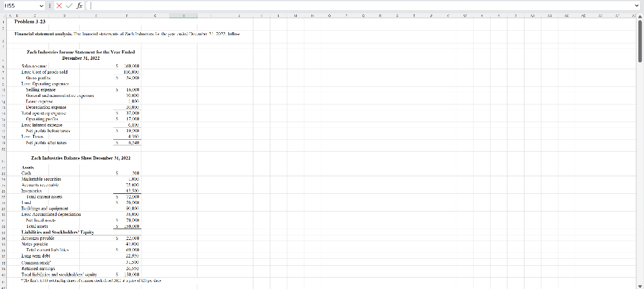This screenshot has height=289, width=644.
Task: Select the 'Retained earnings' label cell
Action: [37, 268]
